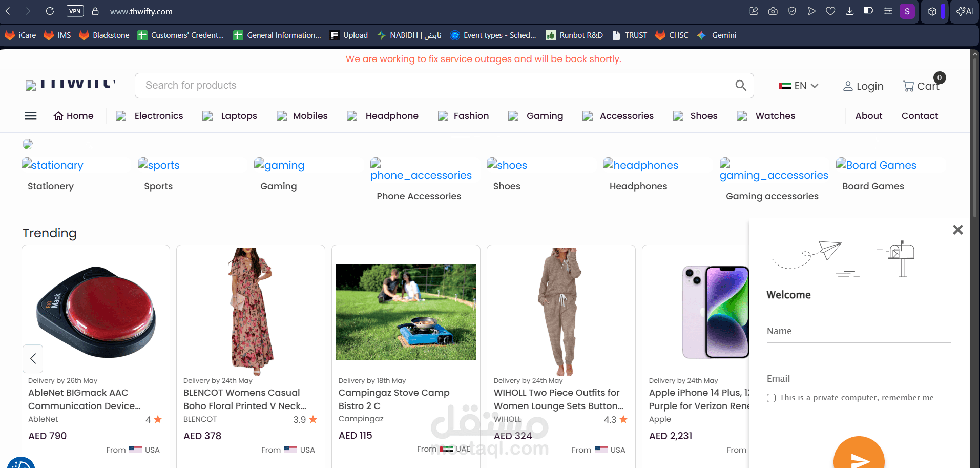
Task: Click the Email field in Welcome form
Action: (x=859, y=379)
